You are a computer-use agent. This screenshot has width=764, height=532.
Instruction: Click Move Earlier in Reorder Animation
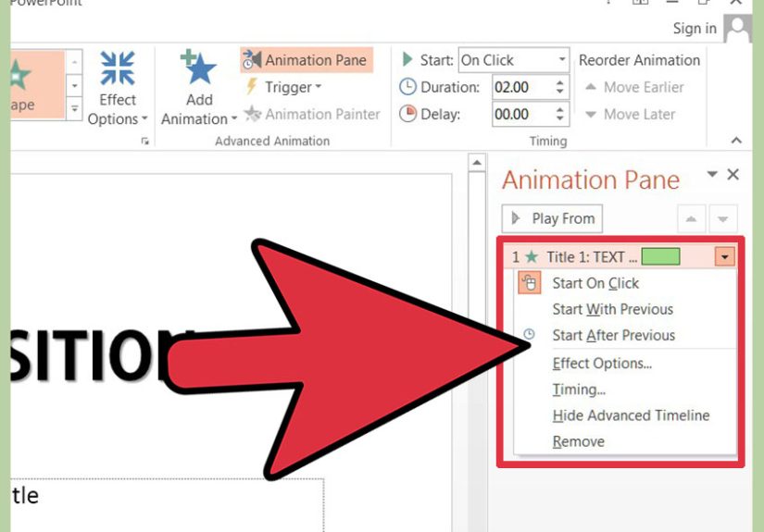[x=634, y=87]
